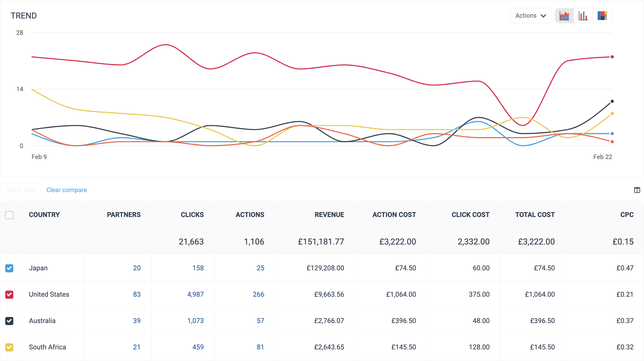The image size is (644, 361).
Task: Toggle the select-all checkbox in header
Action: (9, 215)
